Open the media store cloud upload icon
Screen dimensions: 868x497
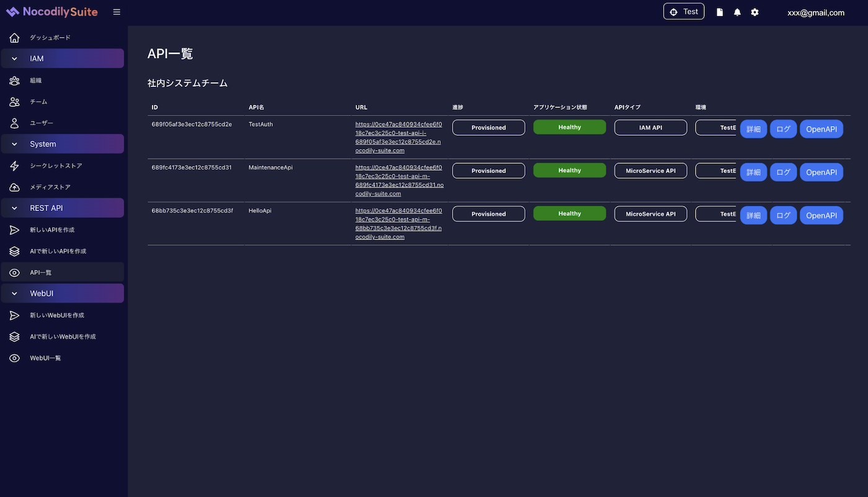[x=14, y=187]
